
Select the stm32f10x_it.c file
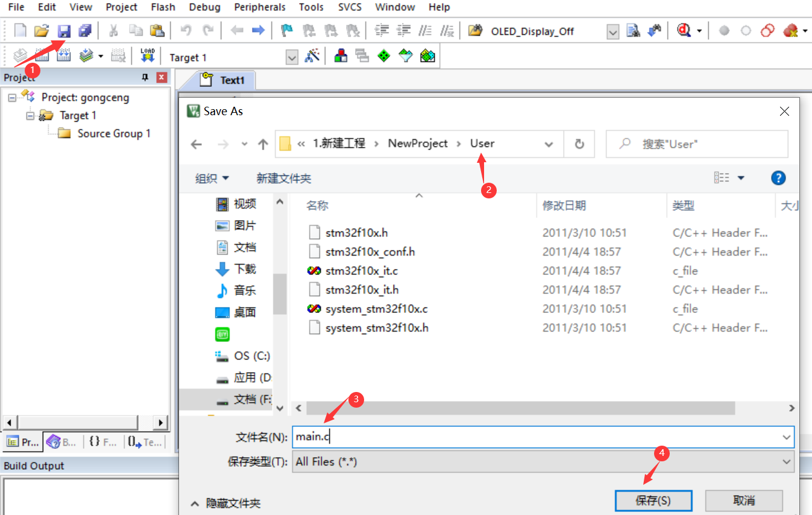coord(361,271)
